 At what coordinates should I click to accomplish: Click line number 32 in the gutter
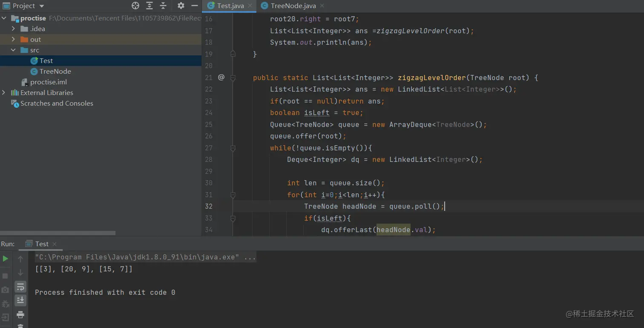208,207
